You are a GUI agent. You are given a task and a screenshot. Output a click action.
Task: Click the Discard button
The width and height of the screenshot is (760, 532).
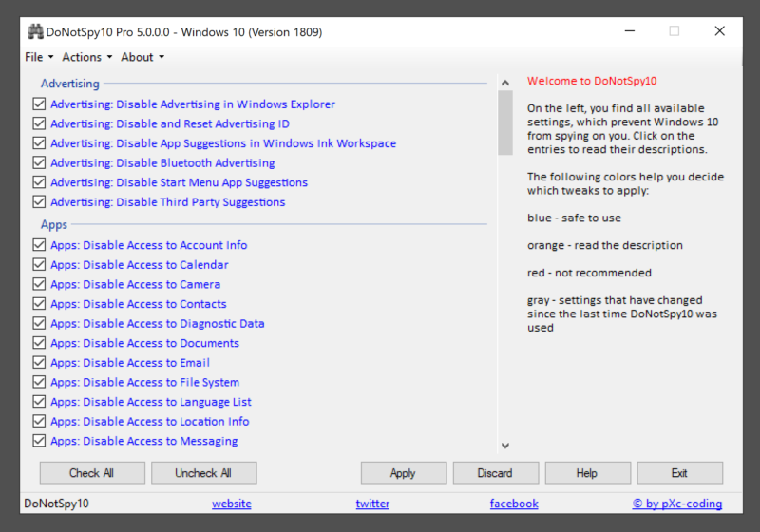click(x=494, y=473)
